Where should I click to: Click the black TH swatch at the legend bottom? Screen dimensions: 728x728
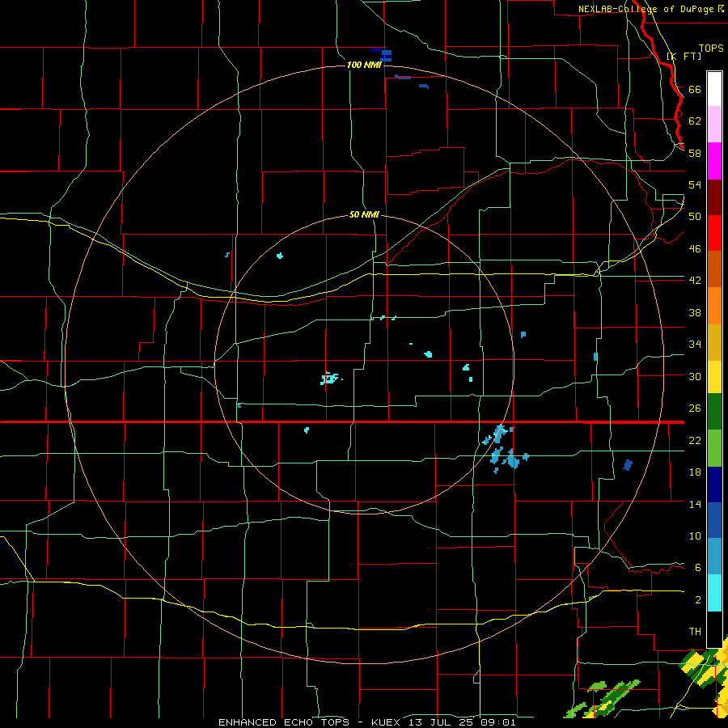714,629
